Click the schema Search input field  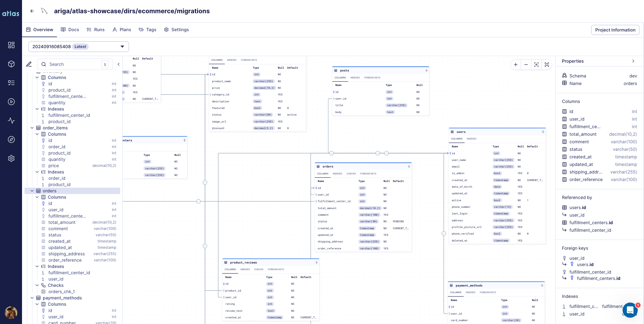pyautogui.click(x=74, y=64)
